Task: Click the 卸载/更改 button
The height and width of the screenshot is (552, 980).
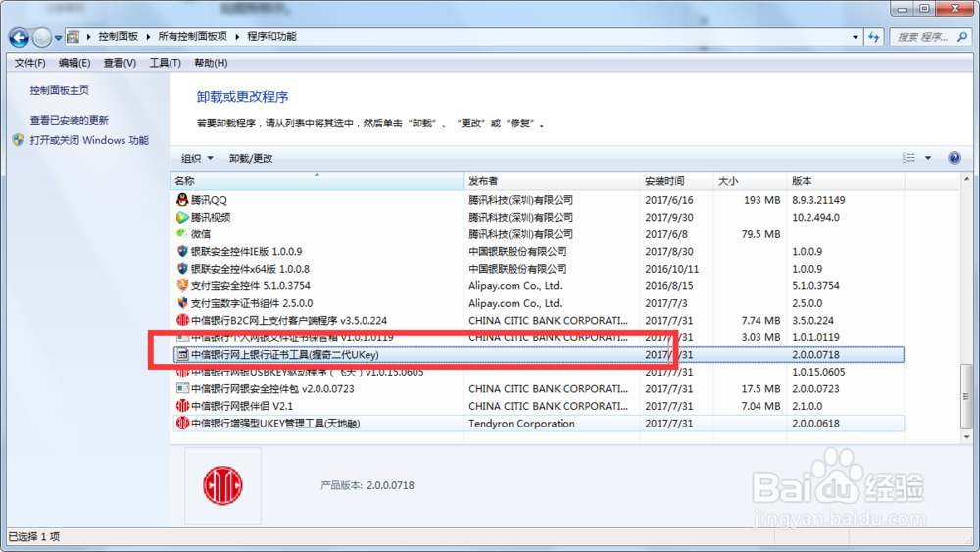Action: coord(251,158)
